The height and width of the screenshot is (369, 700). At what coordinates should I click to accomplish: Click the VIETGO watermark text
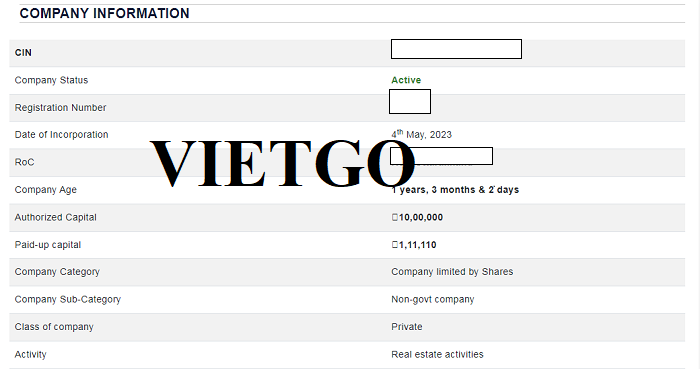pyautogui.click(x=282, y=163)
